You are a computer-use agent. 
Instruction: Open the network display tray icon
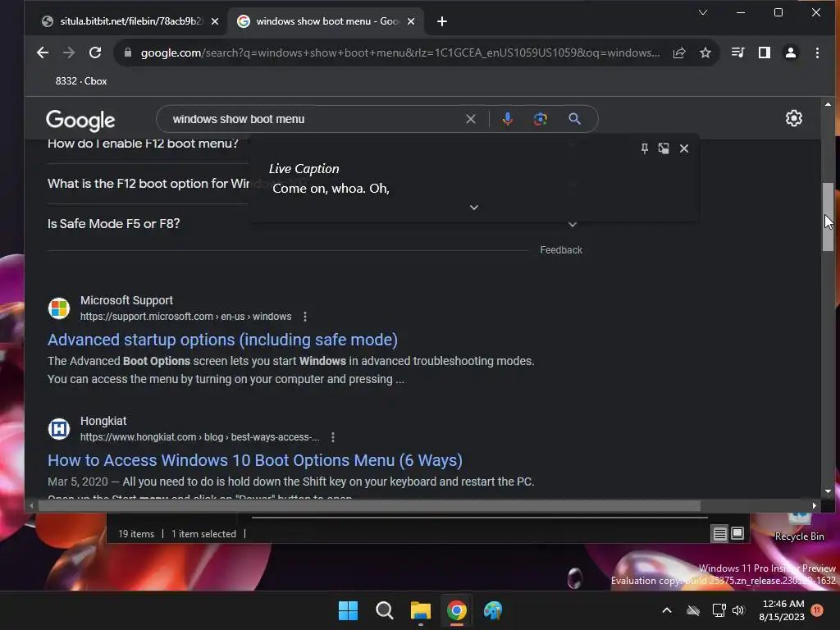719,610
